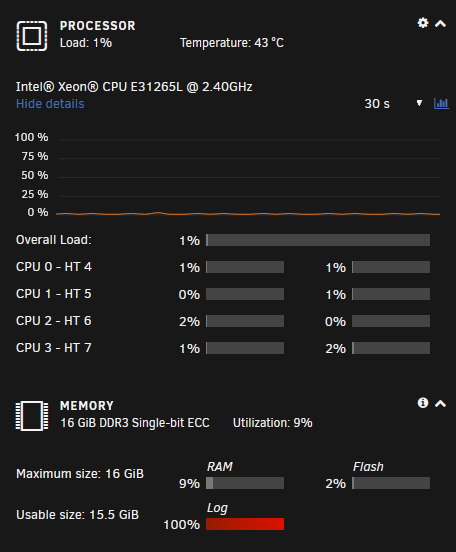Click the Flash usage bar
Viewport: 456px width, 552px height.
point(391,483)
